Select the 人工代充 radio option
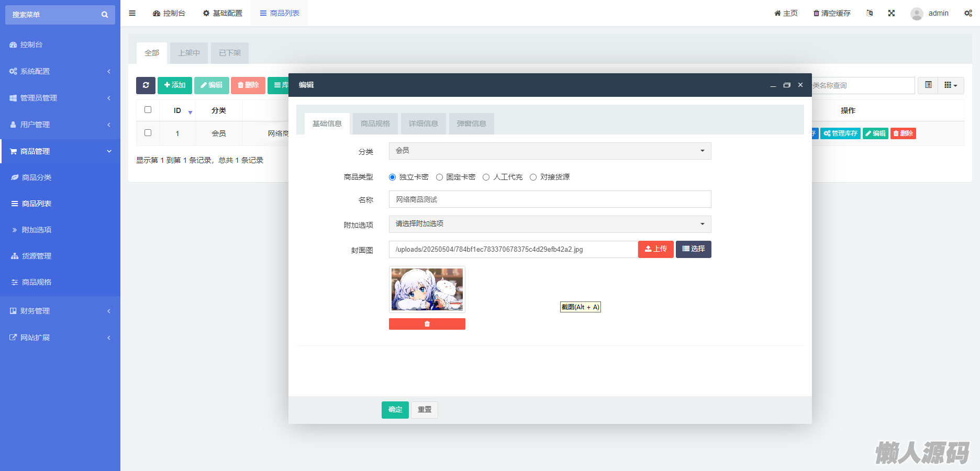The image size is (980, 471). point(486,177)
